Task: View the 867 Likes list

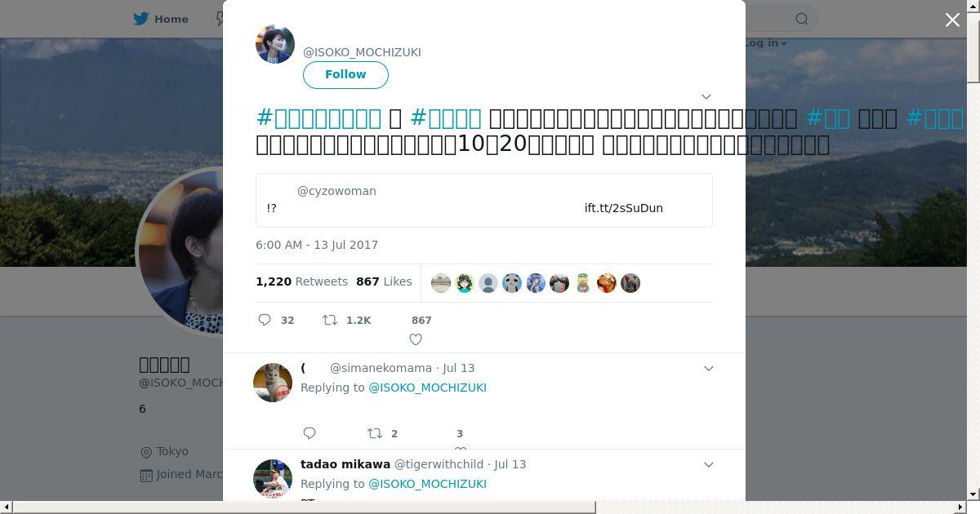Action: (x=384, y=281)
